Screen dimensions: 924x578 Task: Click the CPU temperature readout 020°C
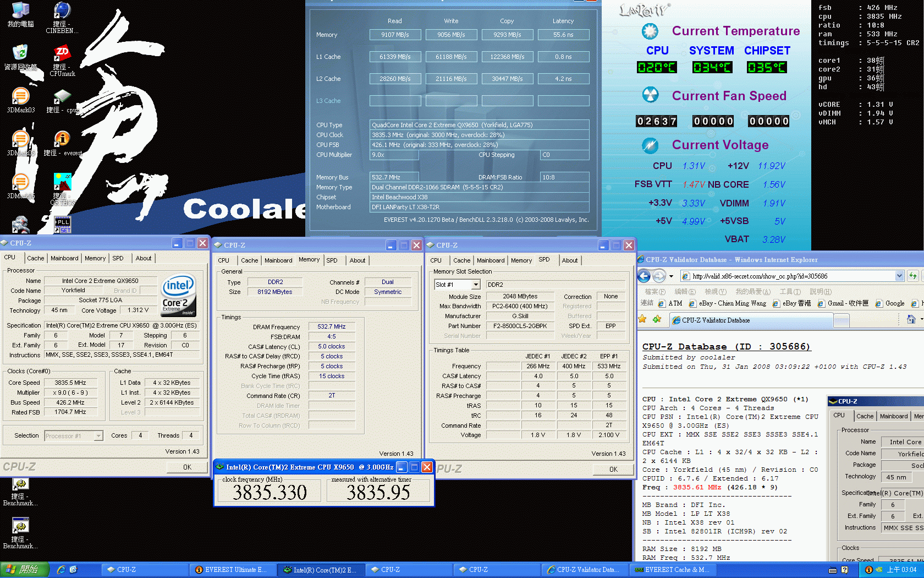pos(657,68)
